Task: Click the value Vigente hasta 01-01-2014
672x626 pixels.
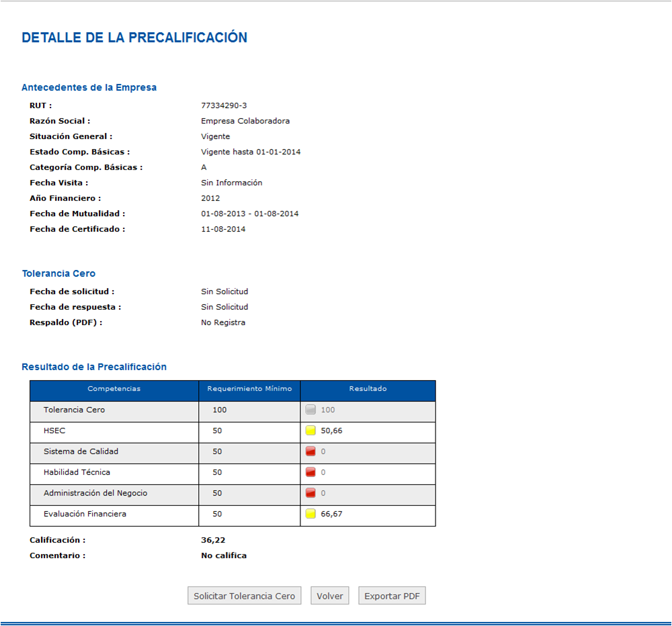Action: point(251,152)
